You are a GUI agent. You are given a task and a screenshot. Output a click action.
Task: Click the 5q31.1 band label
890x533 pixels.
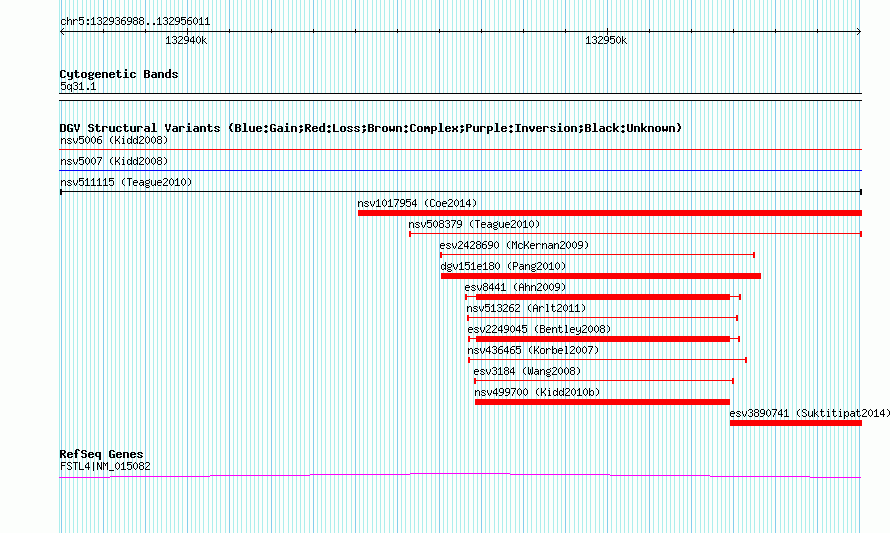tap(78, 87)
